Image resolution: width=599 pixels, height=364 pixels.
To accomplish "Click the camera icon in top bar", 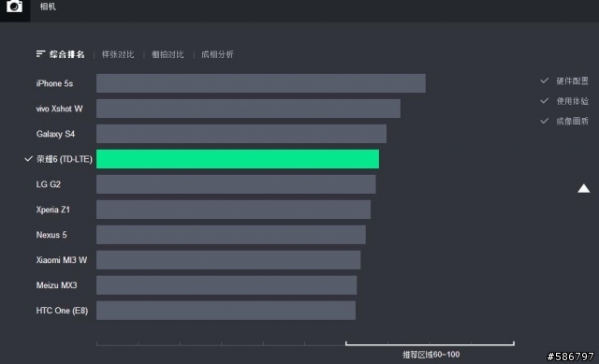I will [x=15, y=7].
